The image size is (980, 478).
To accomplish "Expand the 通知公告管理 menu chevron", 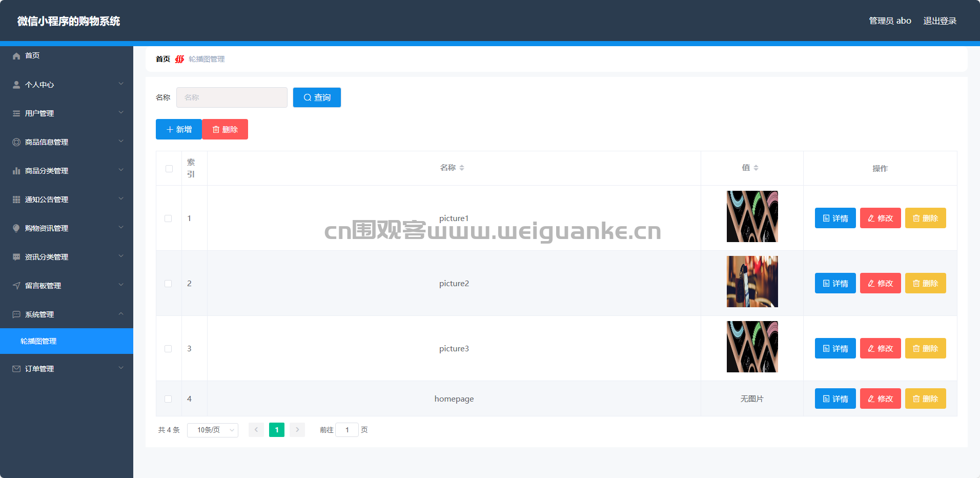I will coord(121,198).
